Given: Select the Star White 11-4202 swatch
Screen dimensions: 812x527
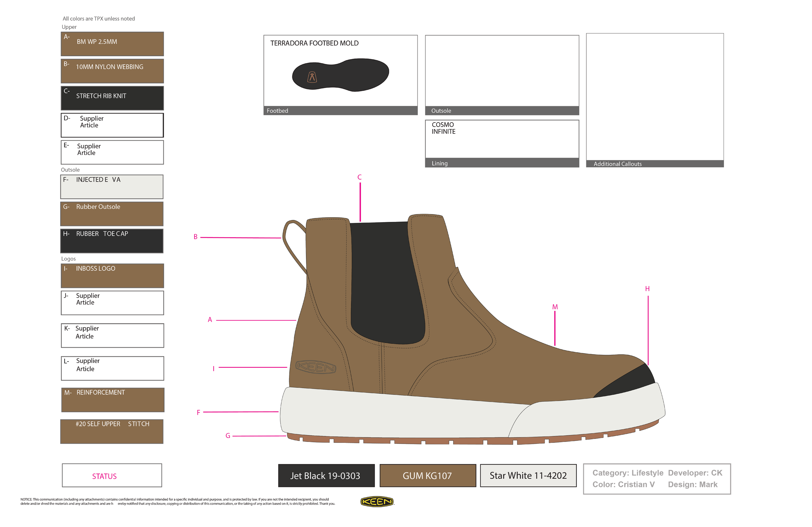Looking at the screenshot, I should pyautogui.click(x=528, y=475).
